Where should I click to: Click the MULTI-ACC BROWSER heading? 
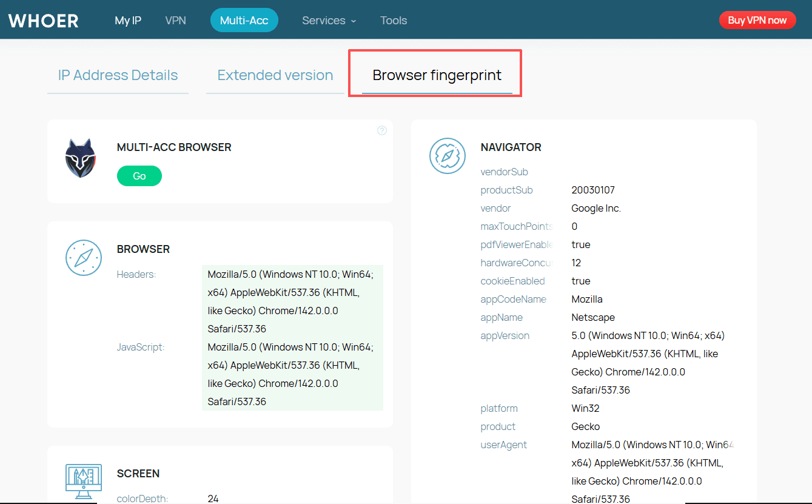(174, 147)
